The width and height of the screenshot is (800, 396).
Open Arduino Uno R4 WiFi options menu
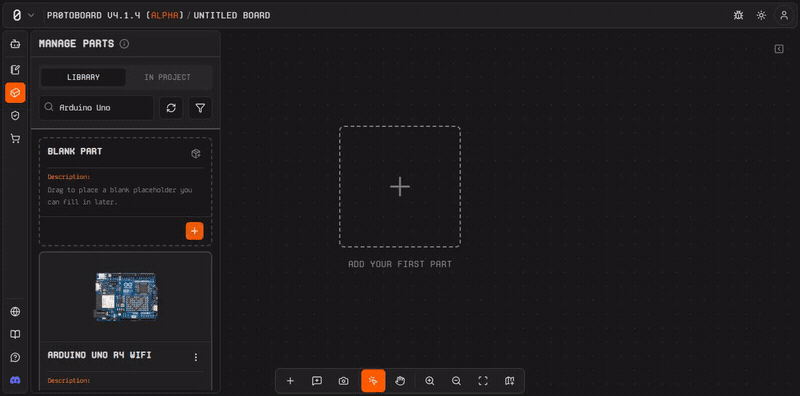click(x=195, y=357)
